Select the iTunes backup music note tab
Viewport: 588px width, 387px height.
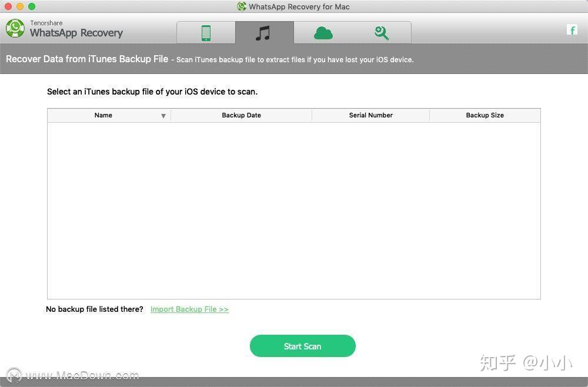pos(265,33)
